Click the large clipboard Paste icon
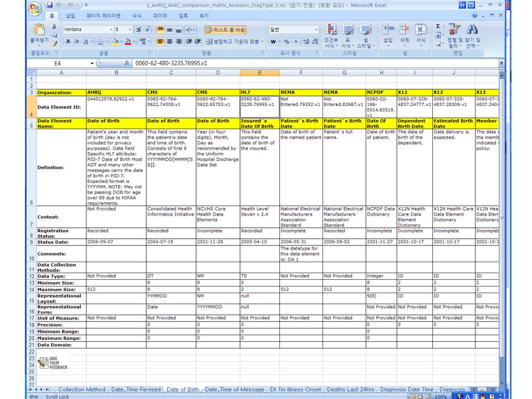The height and width of the screenshot is (399, 532). (39, 30)
